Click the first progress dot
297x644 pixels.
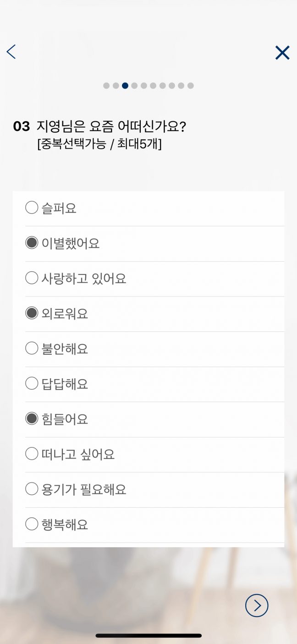pos(106,86)
